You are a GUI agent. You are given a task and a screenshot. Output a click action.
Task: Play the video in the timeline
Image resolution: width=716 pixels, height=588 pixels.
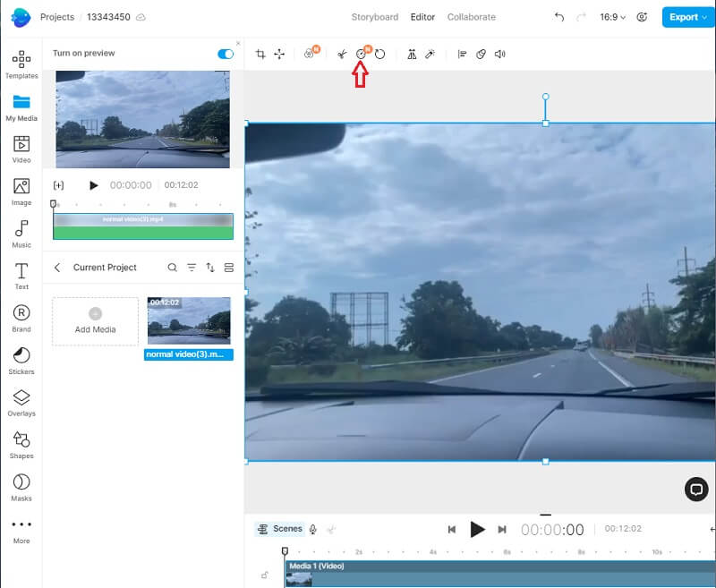click(478, 529)
